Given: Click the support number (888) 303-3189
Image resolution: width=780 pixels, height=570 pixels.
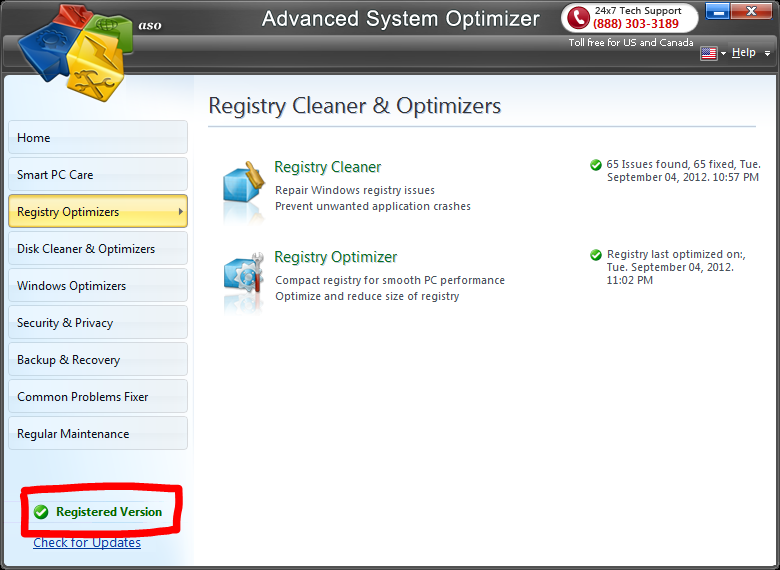Looking at the screenshot, I should [636, 23].
